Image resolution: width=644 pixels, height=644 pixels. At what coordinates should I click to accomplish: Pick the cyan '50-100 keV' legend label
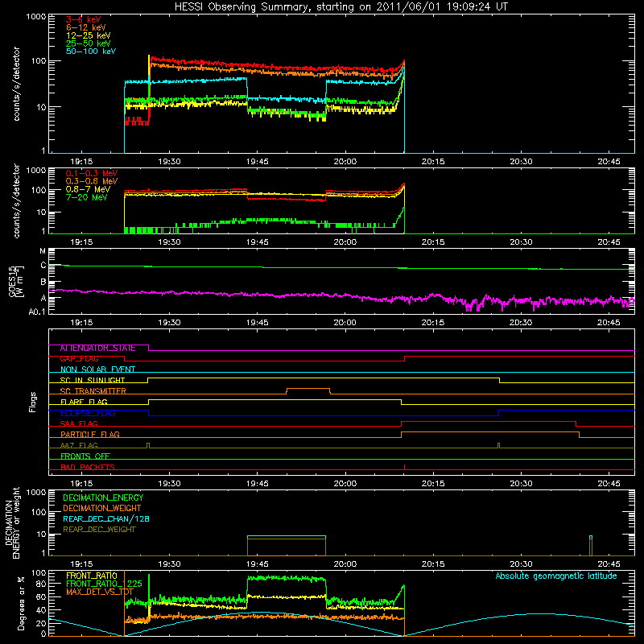click(x=91, y=52)
